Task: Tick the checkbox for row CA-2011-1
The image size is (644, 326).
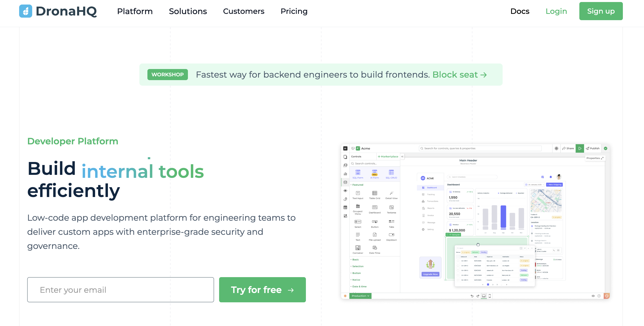Action: [458, 261]
